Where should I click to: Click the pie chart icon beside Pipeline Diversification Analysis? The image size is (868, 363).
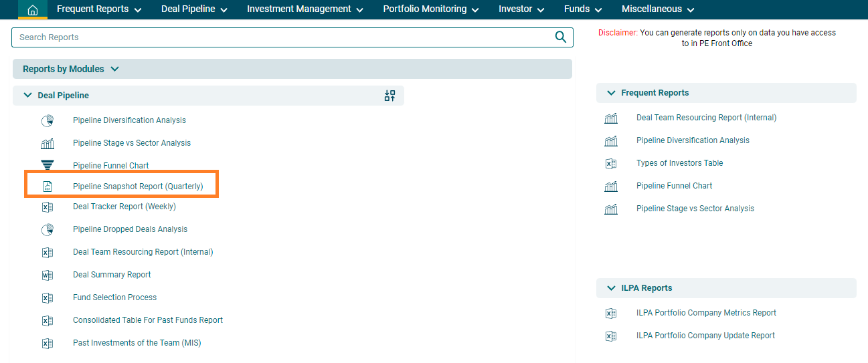pyautogui.click(x=48, y=121)
